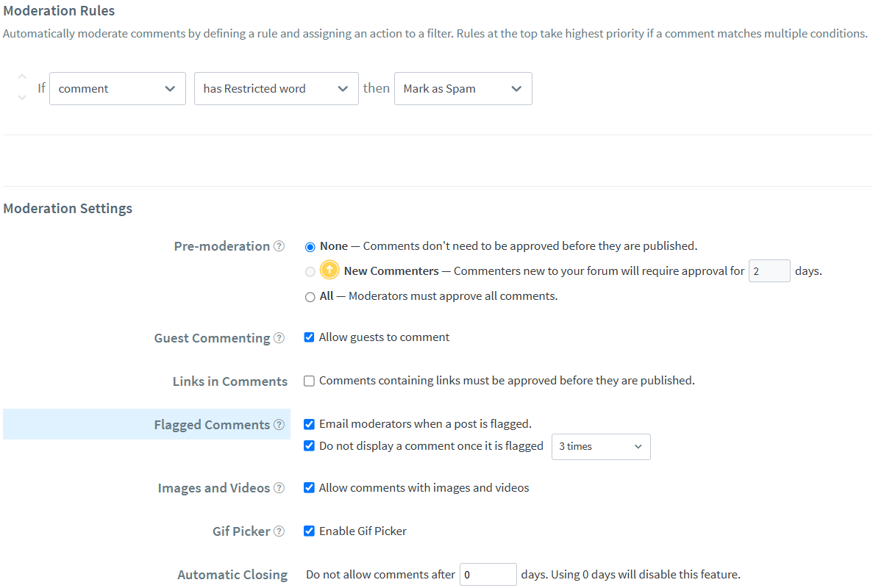Move rule up with the up arrow
Image resolution: width=873 pixels, height=588 pixels.
coord(22,76)
